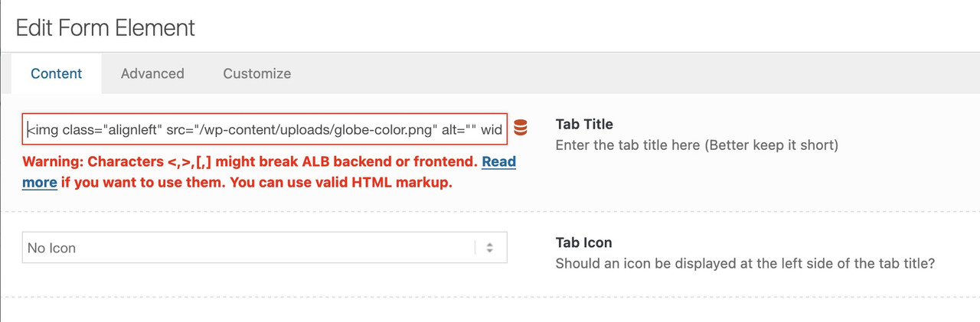Click the alt="" attribute in title field

(459, 129)
